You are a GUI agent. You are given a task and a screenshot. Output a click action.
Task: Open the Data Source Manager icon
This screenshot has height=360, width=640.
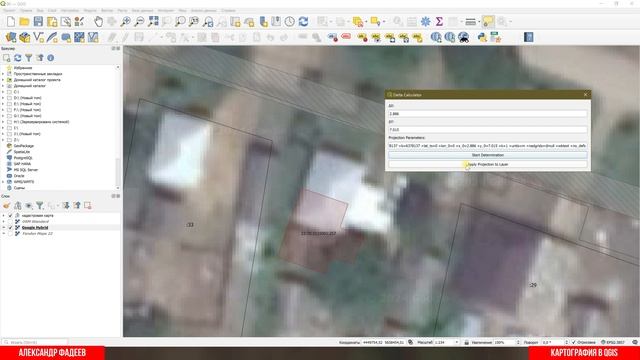[11, 38]
